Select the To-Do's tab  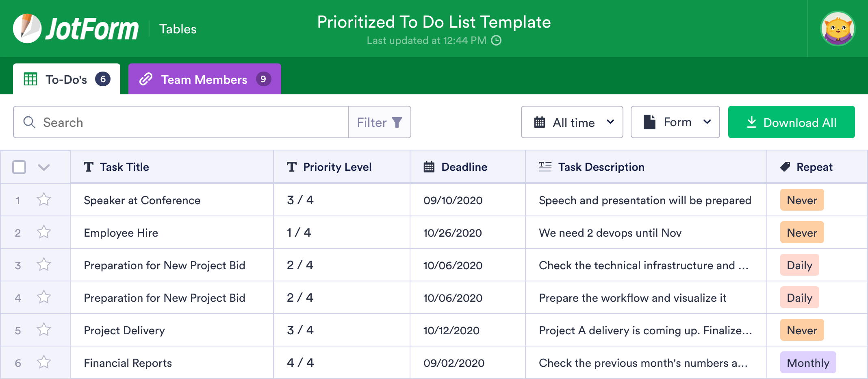point(66,79)
